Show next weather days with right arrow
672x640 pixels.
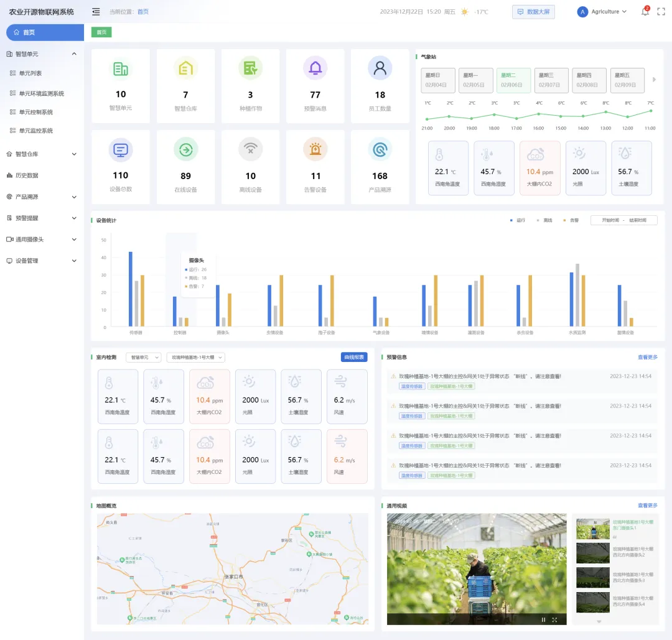(x=654, y=80)
